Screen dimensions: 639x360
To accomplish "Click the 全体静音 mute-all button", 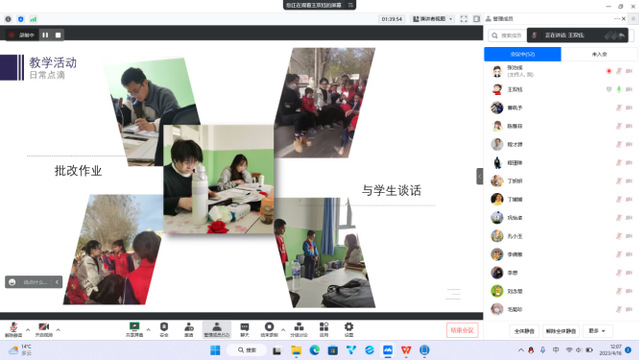I will pyautogui.click(x=524, y=331).
